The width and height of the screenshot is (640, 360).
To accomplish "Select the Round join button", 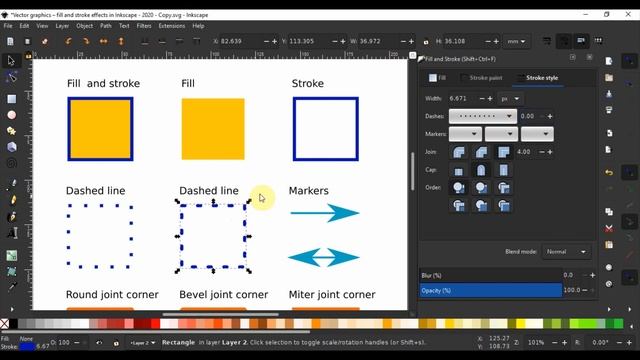I will pyautogui.click(x=459, y=152).
